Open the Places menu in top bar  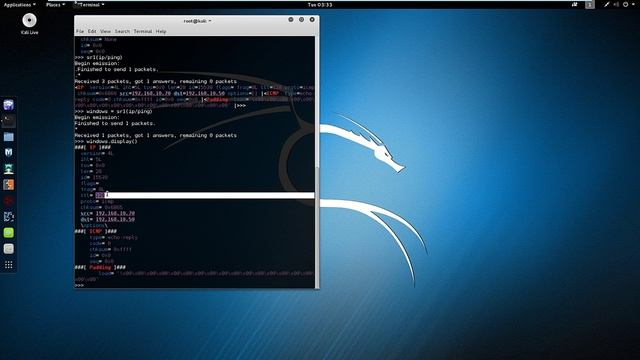[x=55, y=4]
